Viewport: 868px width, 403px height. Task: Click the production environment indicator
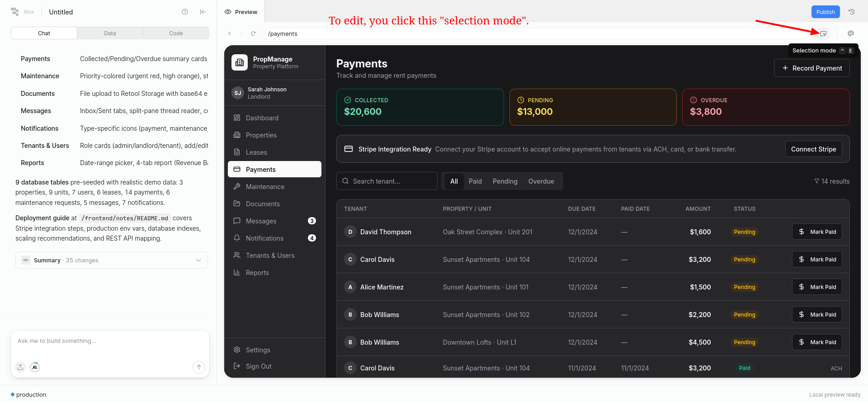(x=28, y=394)
